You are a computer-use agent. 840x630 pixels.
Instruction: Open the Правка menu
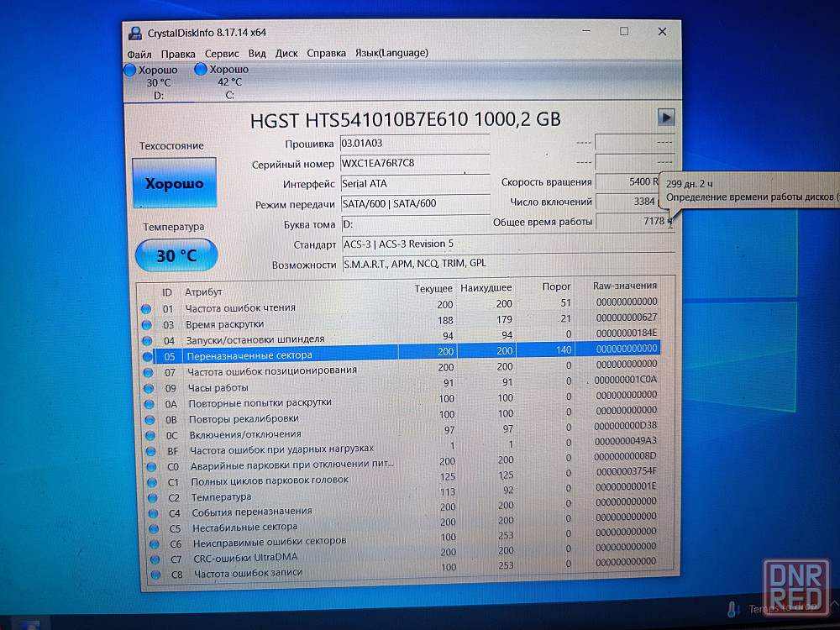(x=178, y=54)
